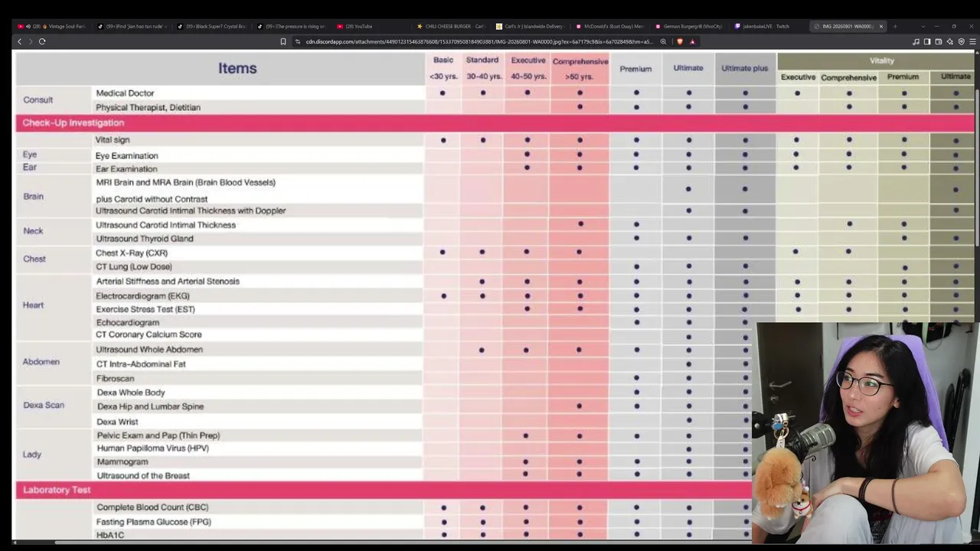
Task: Click 'Human Papilloma Virus (HPV)' row label
Action: click(152, 448)
